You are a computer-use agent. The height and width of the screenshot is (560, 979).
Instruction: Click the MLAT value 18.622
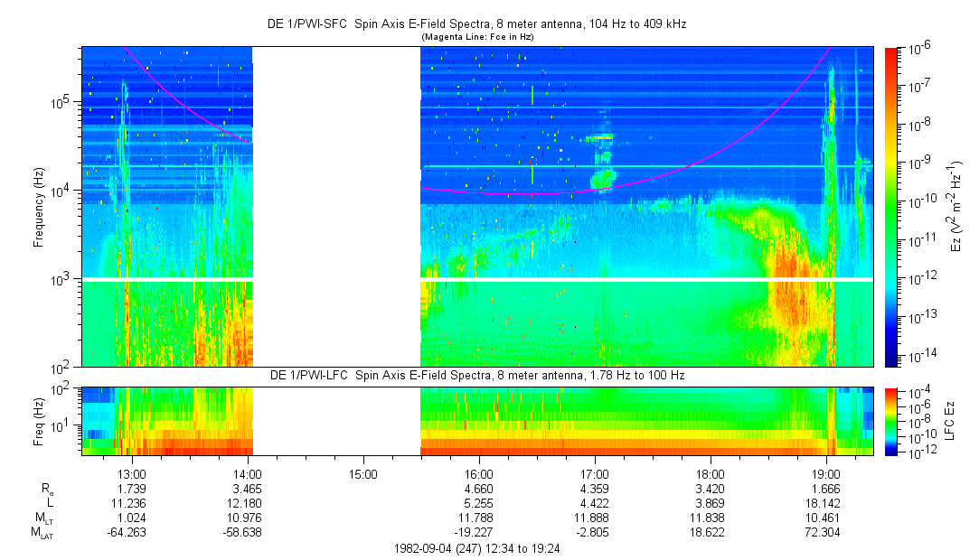[708, 533]
